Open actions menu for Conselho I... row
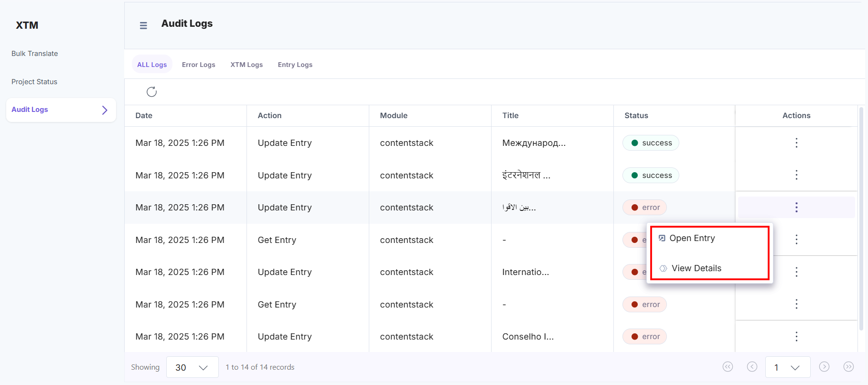This screenshot has height=385, width=868. click(796, 336)
